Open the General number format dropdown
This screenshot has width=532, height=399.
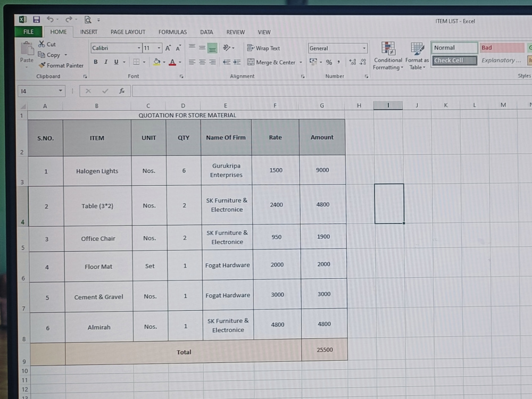point(364,48)
